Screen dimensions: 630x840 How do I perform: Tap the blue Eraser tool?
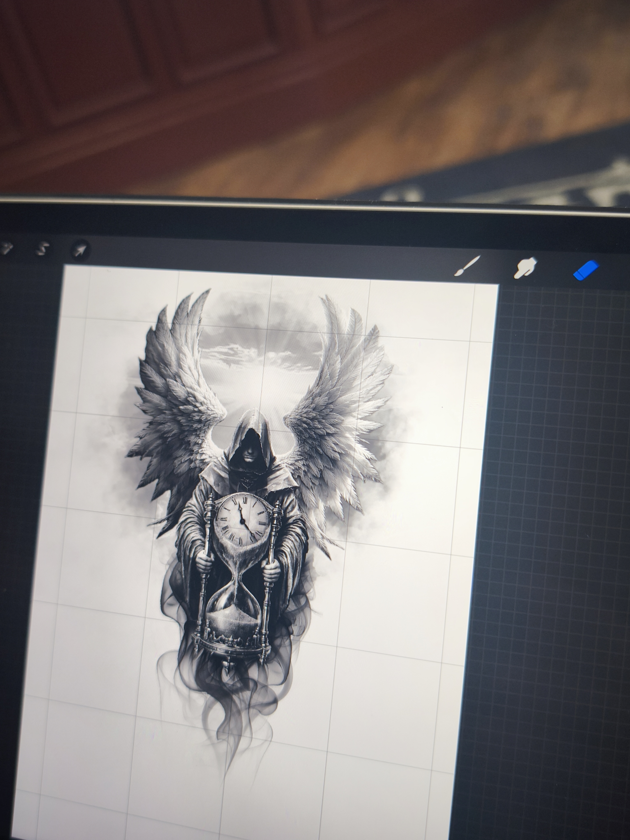pos(585,270)
